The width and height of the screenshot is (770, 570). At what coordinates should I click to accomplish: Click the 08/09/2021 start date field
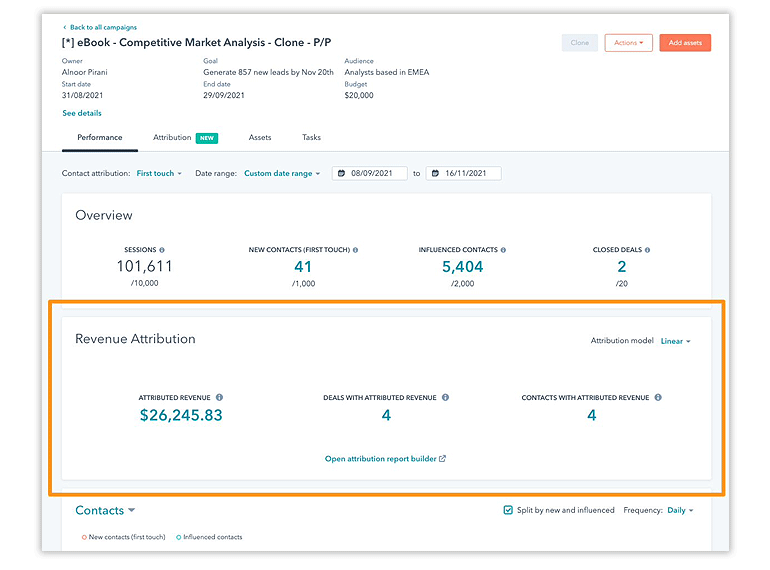pos(370,173)
